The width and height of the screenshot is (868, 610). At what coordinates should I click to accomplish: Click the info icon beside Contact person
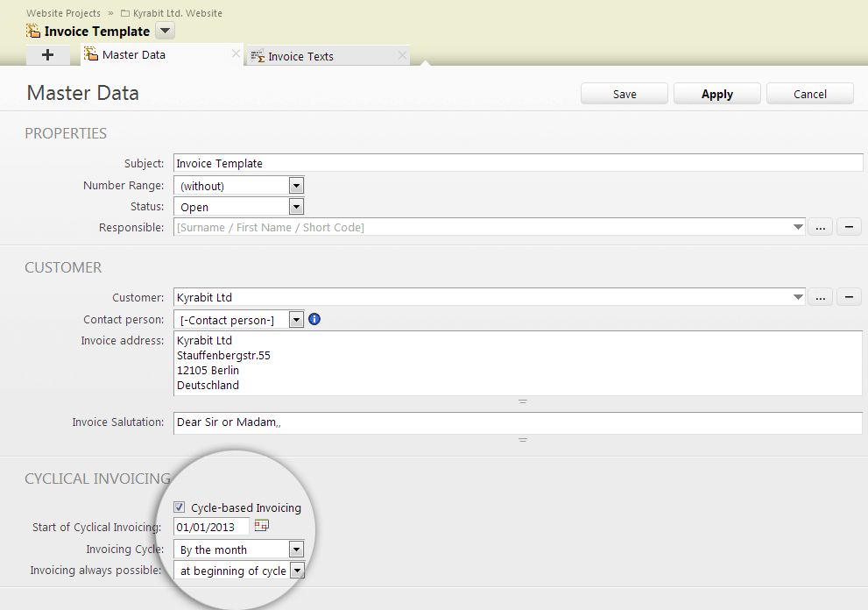click(x=314, y=319)
